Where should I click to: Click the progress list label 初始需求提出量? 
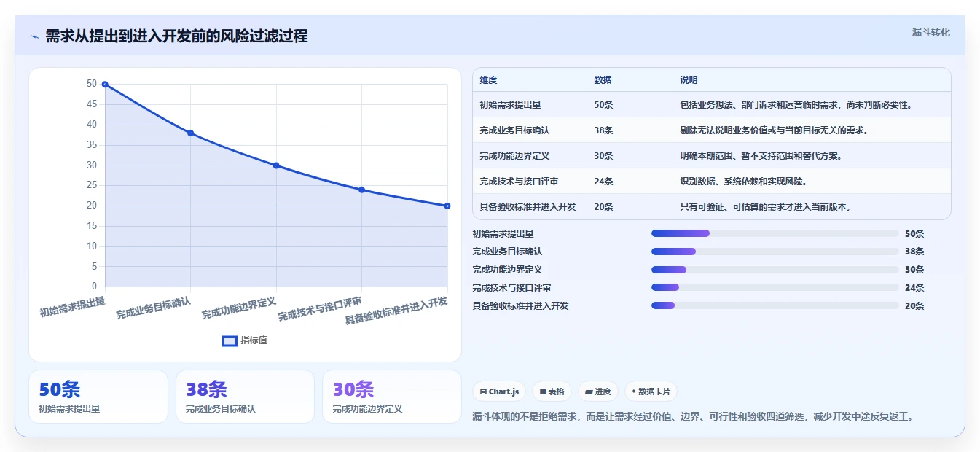(x=503, y=233)
